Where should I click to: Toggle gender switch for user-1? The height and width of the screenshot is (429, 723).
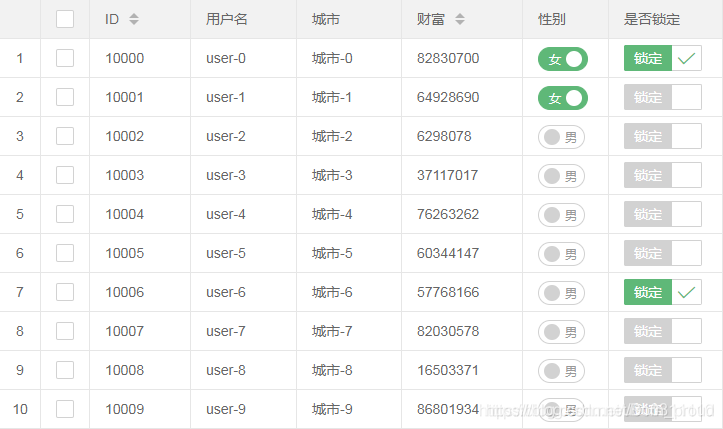click(562, 98)
